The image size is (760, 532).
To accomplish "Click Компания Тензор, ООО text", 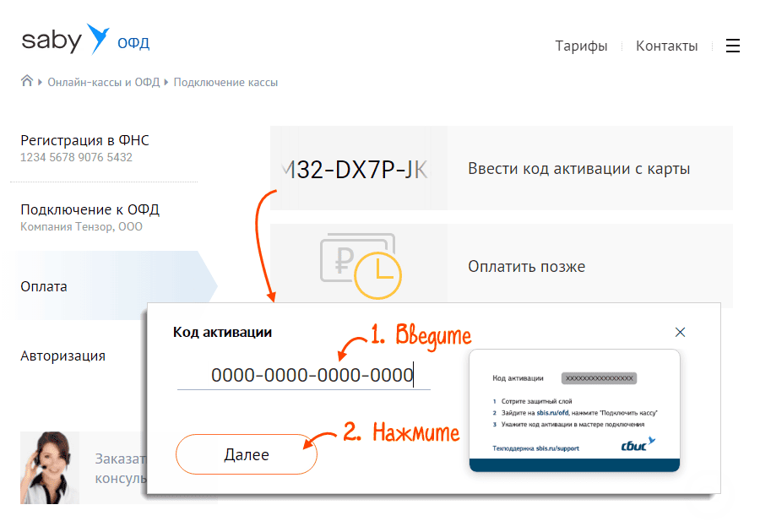I will point(81,227).
